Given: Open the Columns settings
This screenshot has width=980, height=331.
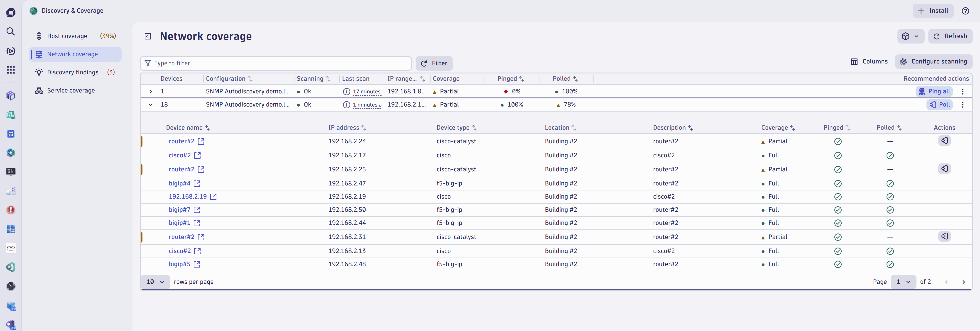Looking at the screenshot, I should [x=869, y=62].
